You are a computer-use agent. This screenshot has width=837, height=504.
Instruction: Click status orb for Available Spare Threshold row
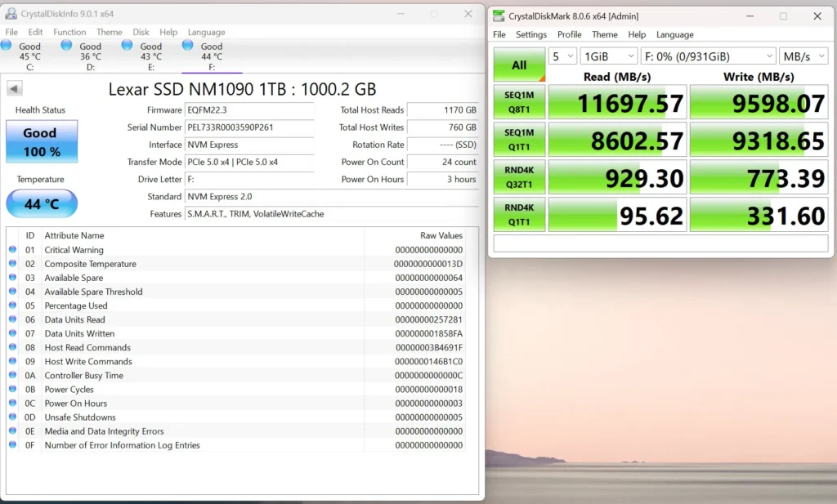[x=13, y=291]
